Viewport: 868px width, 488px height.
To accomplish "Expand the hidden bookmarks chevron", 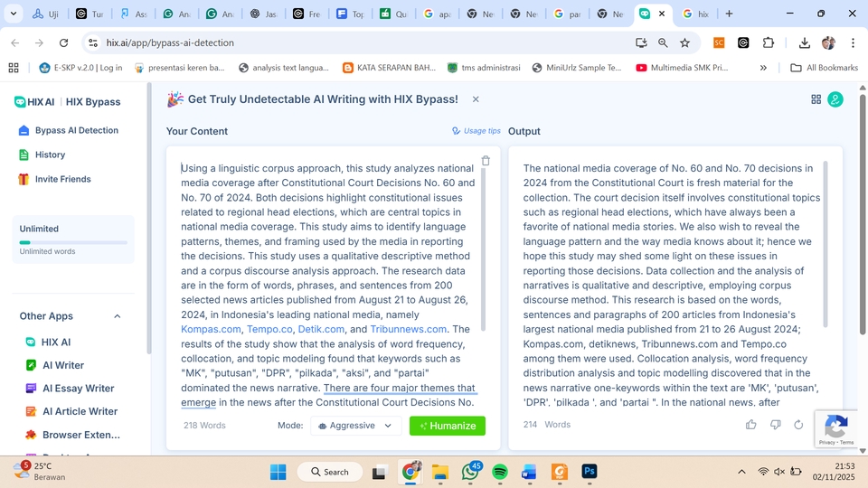I will pos(763,68).
